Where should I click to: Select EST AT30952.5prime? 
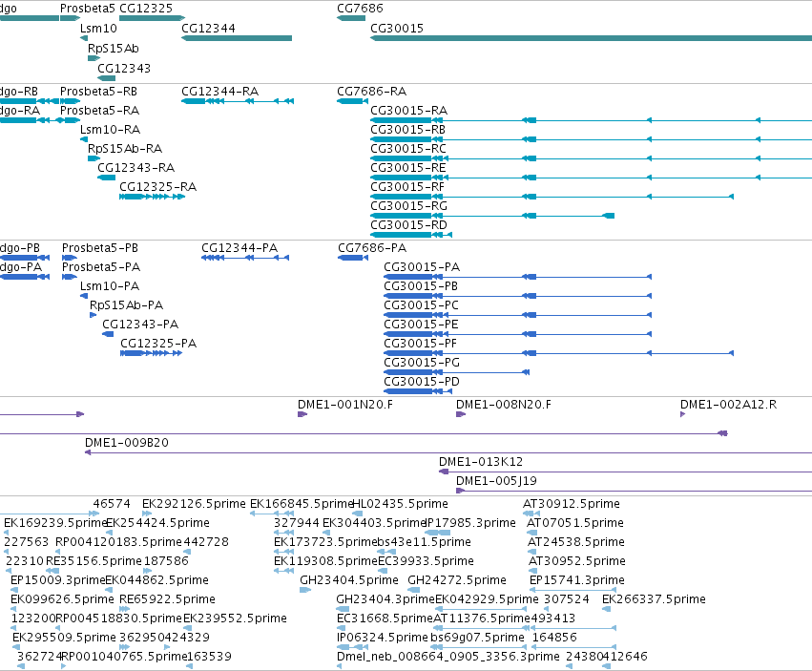[x=532, y=571]
